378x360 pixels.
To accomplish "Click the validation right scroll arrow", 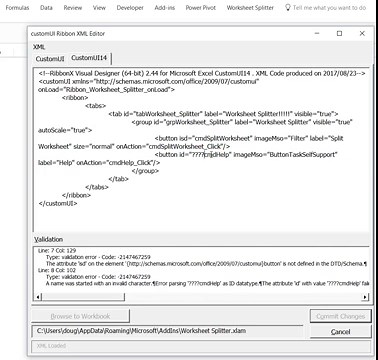I will coord(366,297).
